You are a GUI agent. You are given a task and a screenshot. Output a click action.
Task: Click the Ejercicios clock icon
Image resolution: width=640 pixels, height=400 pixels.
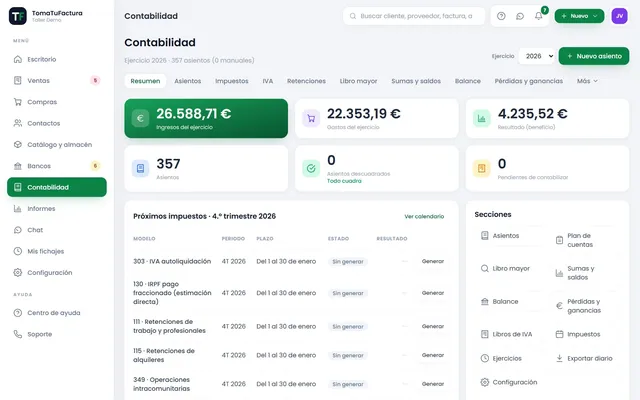click(x=484, y=358)
